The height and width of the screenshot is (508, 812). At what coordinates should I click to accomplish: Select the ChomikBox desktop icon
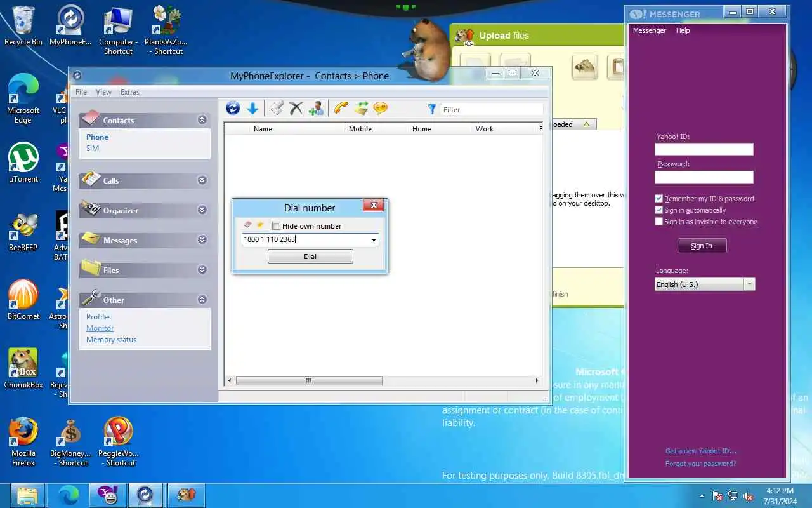click(23, 368)
